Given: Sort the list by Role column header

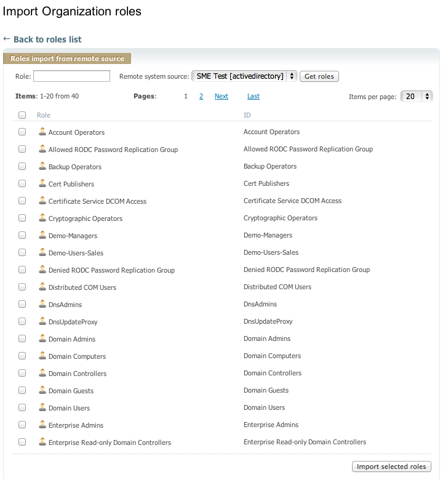Looking at the screenshot, I should pyautogui.click(x=44, y=115).
